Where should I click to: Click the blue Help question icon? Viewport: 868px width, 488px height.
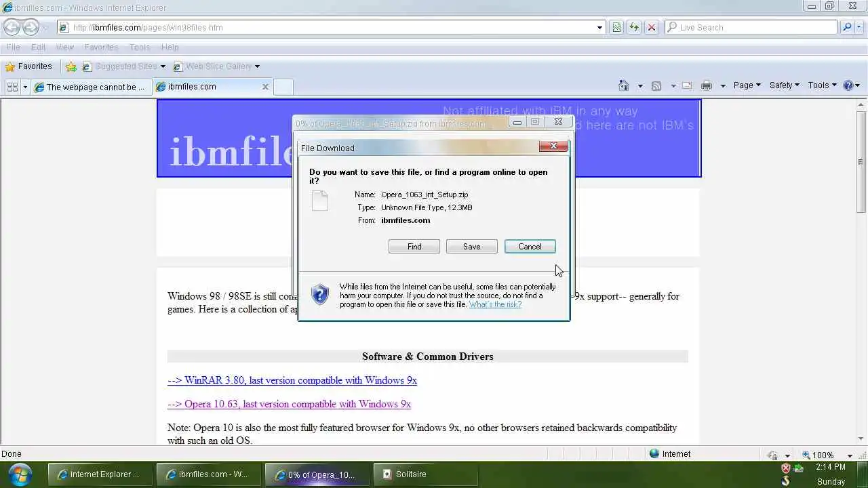pyautogui.click(x=848, y=85)
